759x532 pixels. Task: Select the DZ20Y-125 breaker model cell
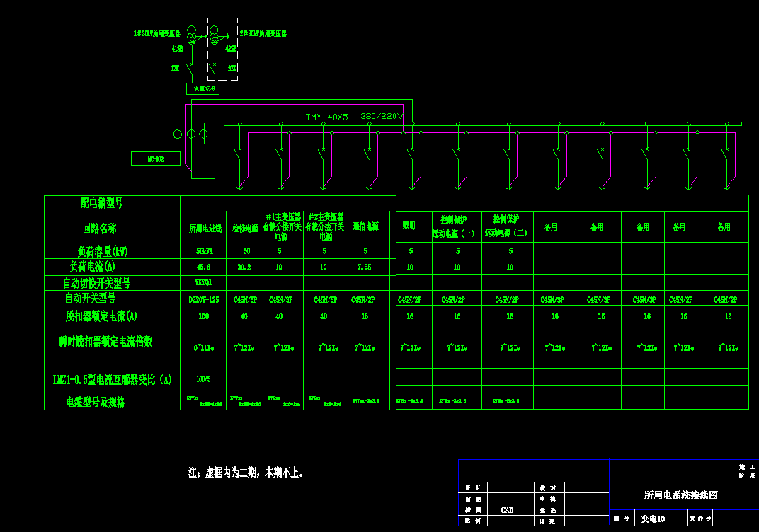click(x=204, y=300)
